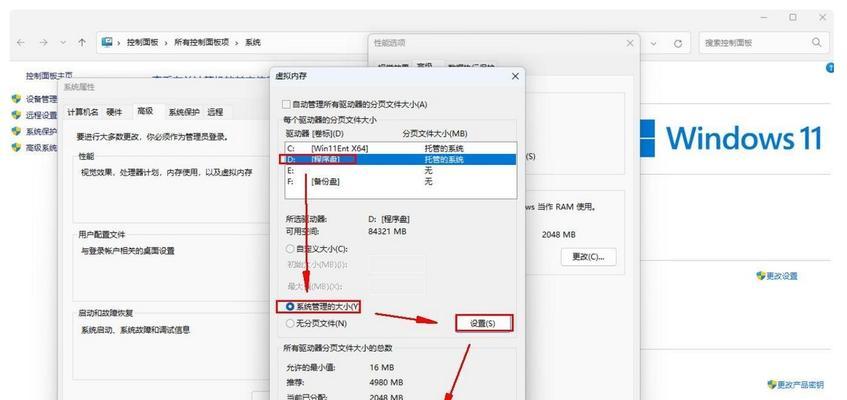This screenshot has width=847, height=400.
Task: Select drive D: [程序盘] row
Action: [400, 159]
